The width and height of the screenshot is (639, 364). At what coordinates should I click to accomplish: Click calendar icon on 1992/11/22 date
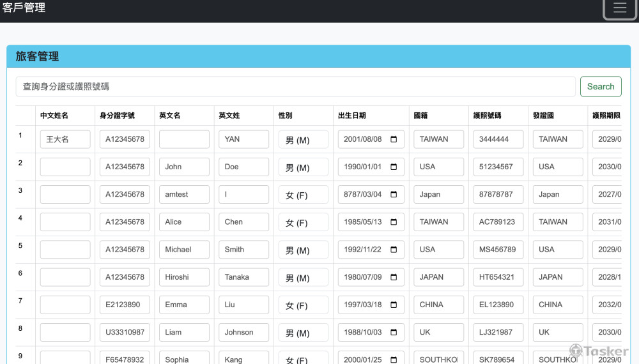coord(394,250)
